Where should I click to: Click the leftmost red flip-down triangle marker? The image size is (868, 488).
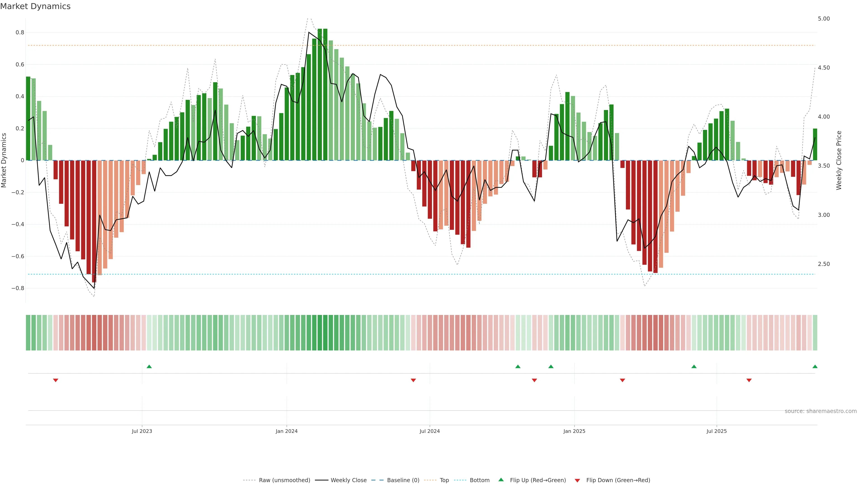point(56,380)
